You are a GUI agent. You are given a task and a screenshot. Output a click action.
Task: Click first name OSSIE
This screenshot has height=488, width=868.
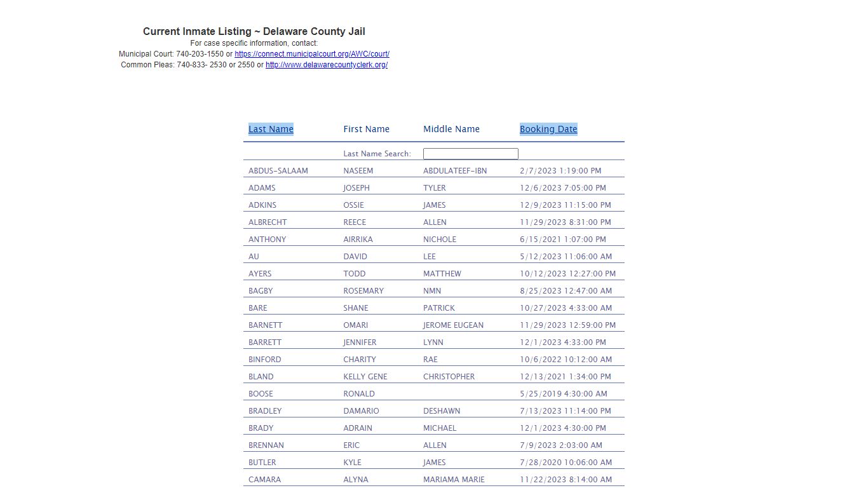pyautogui.click(x=354, y=205)
